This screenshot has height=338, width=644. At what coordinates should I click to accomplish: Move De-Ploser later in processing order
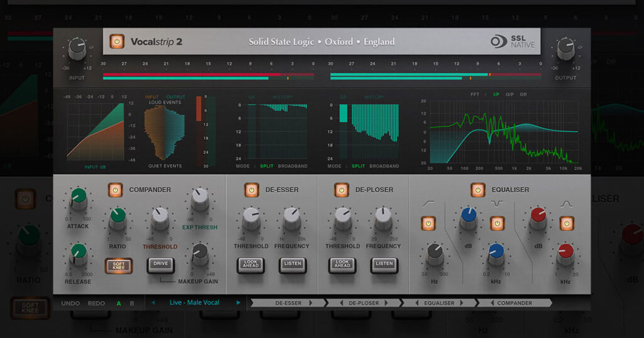[x=386, y=303]
